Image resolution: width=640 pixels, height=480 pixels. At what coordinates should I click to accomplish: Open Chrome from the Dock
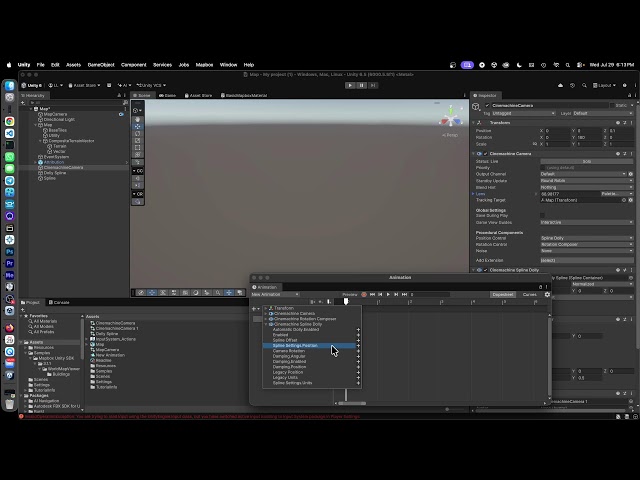tap(9, 121)
